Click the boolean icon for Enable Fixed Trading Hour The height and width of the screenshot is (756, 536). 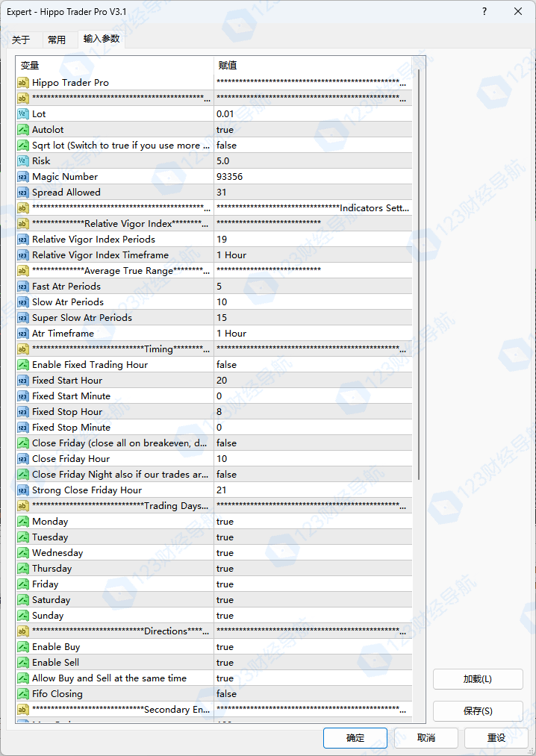[x=22, y=364]
